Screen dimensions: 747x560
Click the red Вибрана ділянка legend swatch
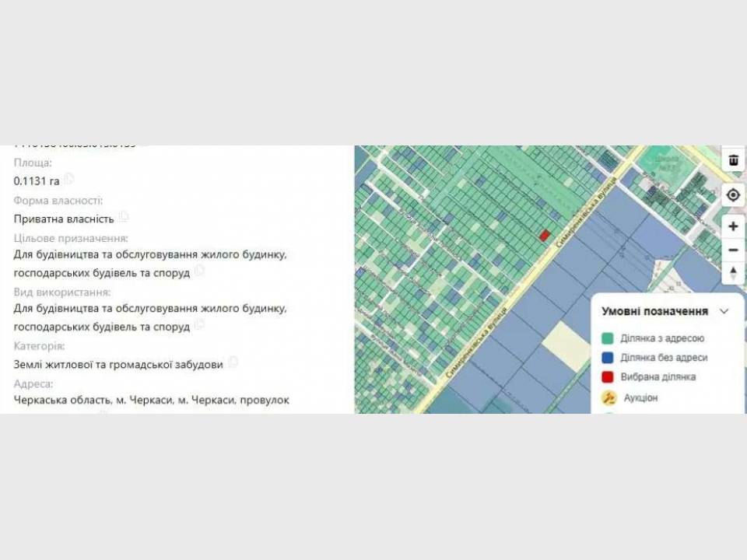coord(608,376)
